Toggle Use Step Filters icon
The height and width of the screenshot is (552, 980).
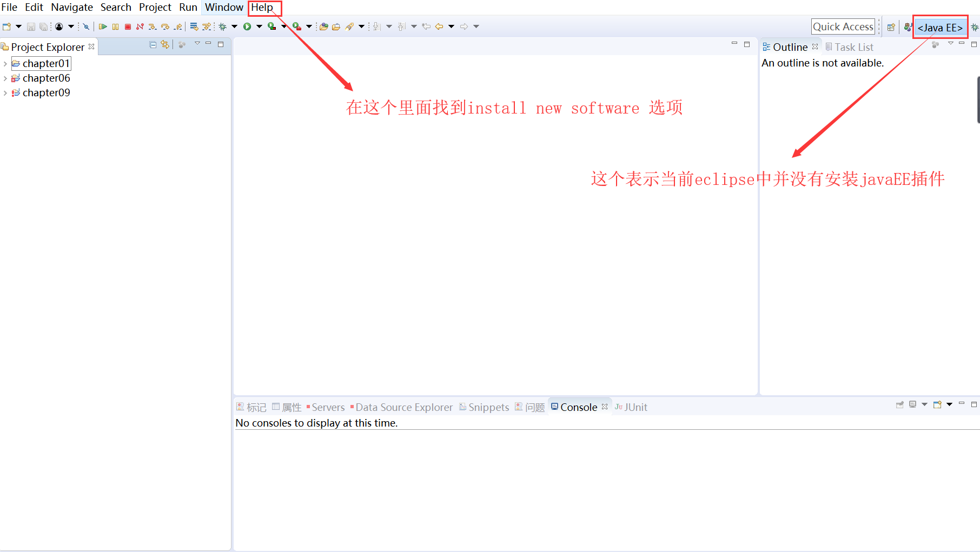[207, 26]
